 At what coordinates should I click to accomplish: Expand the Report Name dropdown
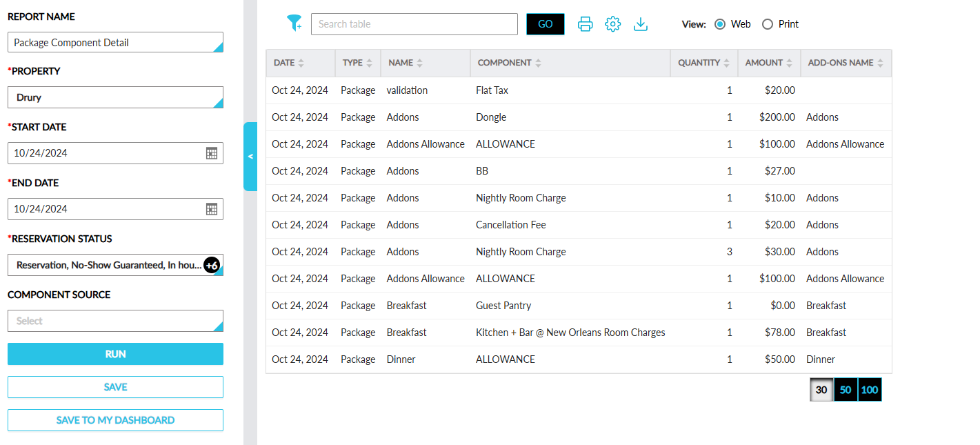coord(115,43)
